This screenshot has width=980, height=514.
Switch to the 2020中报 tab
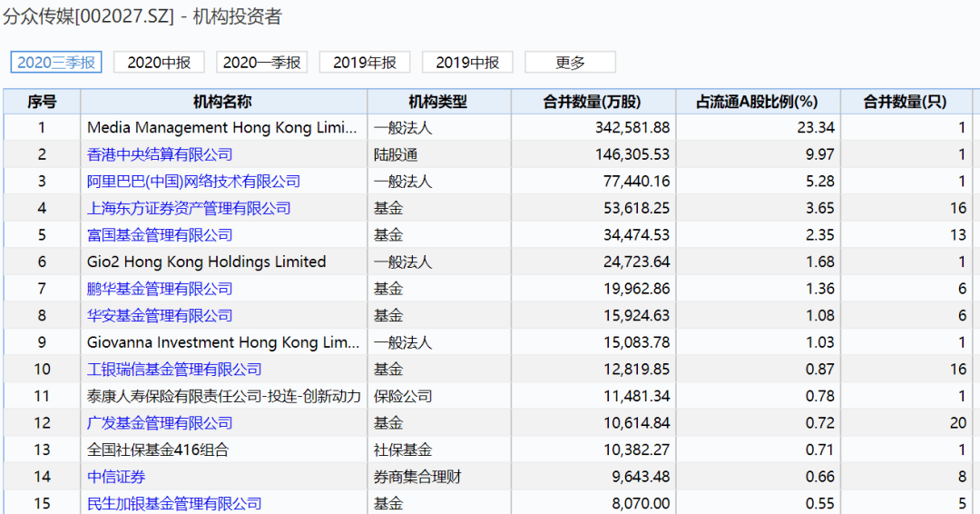click(x=159, y=63)
